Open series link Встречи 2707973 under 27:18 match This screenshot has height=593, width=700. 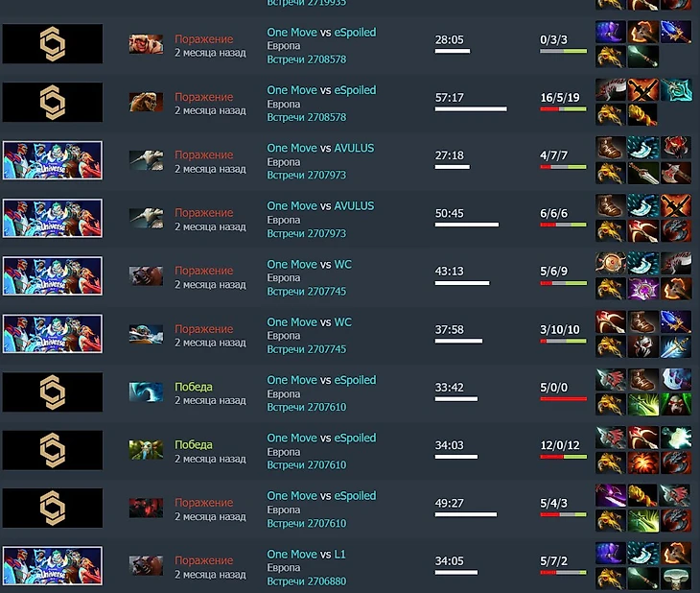click(306, 175)
